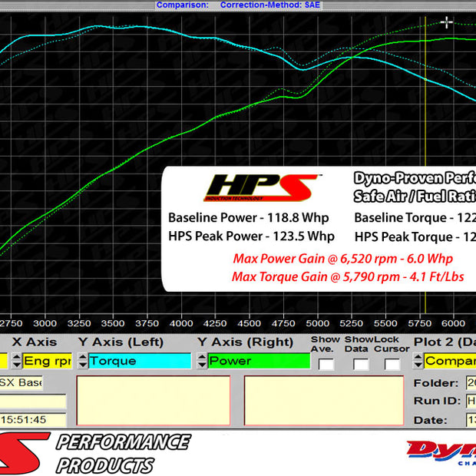476x476 pixels.
Task: Click the Correction-Method: SAE title text
Action: click(270, 5)
